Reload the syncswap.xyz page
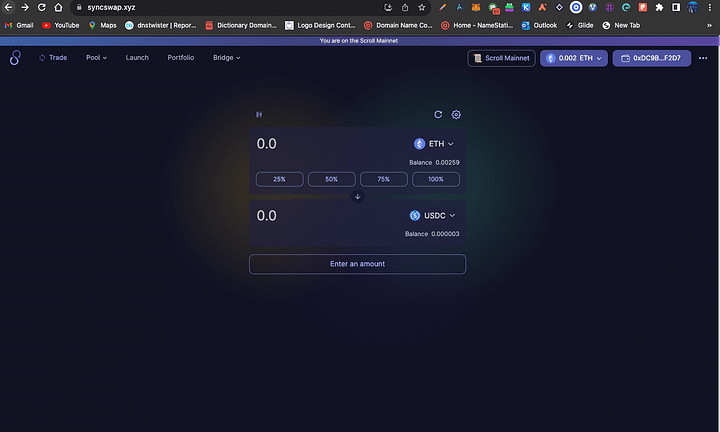 (41, 7)
